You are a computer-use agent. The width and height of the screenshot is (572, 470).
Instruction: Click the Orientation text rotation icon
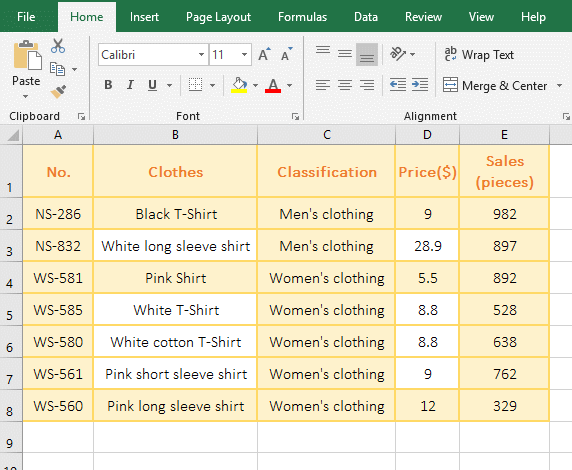pyautogui.click(x=398, y=54)
